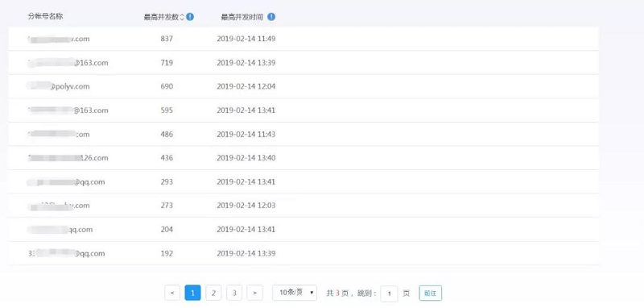Select the @qq.com row with 192

[x=303, y=253]
